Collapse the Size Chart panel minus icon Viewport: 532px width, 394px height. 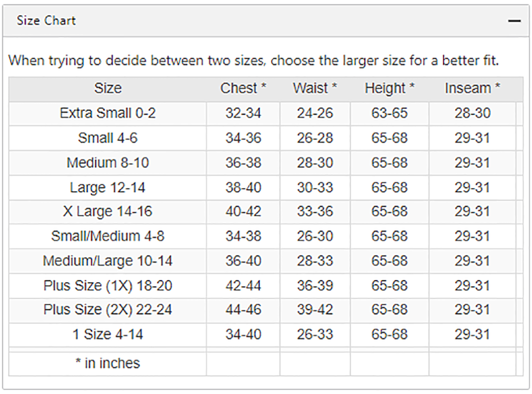514,21
